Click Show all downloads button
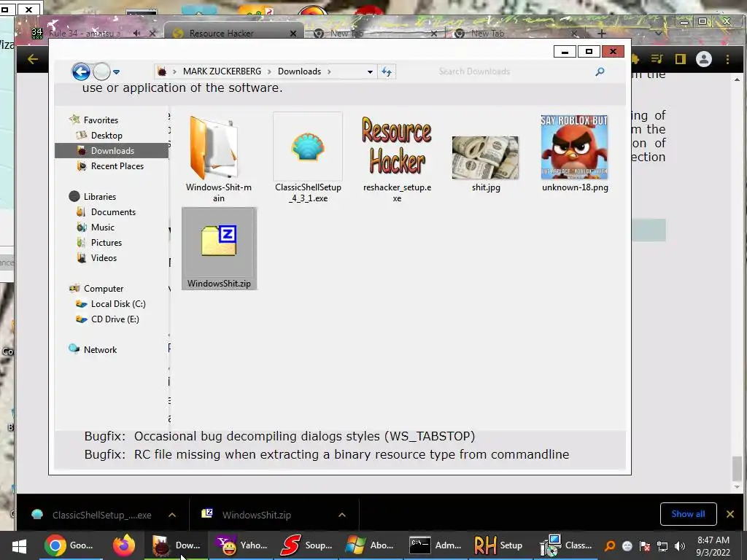This screenshot has height=560, width=747. [x=688, y=514]
